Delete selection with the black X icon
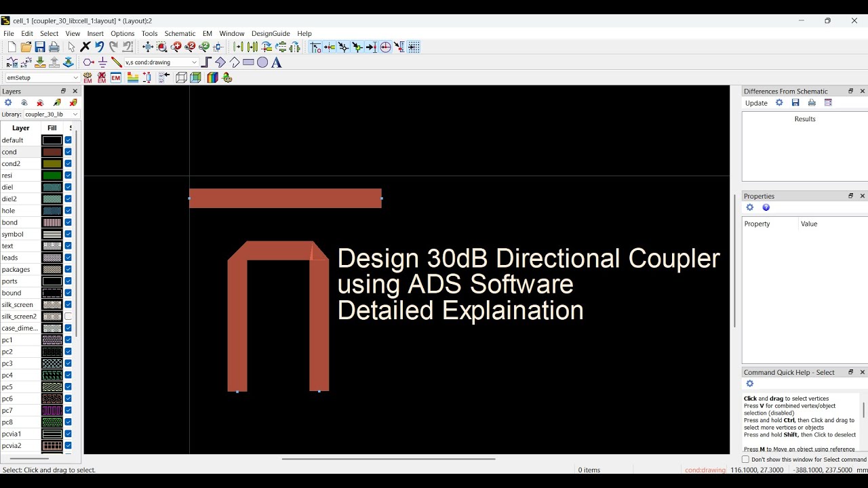 click(85, 47)
